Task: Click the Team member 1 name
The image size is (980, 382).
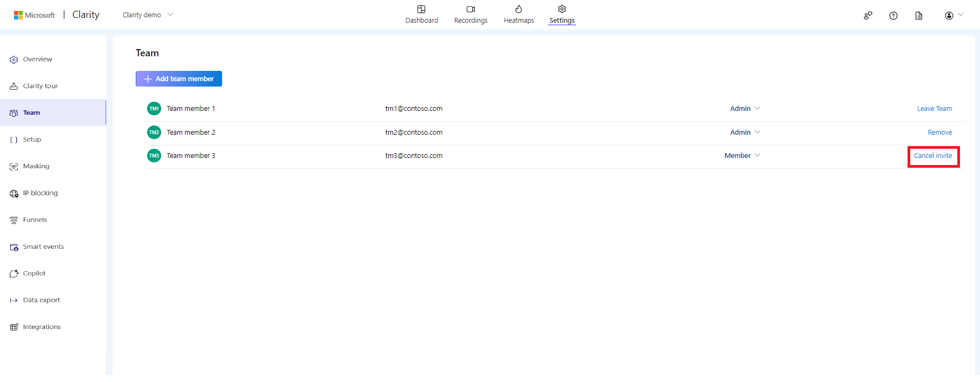Action: [191, 109]
